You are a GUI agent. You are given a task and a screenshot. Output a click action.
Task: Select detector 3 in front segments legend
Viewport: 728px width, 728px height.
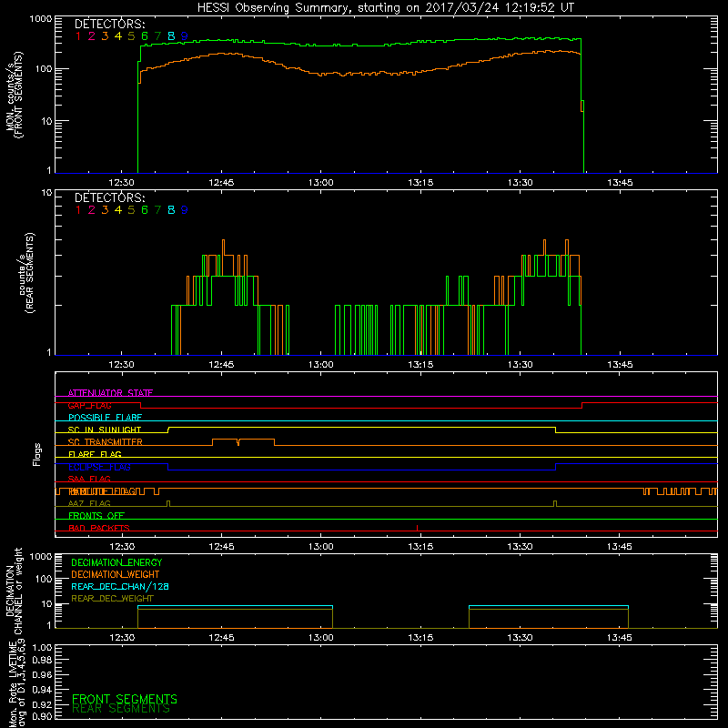tap(105, 35)
